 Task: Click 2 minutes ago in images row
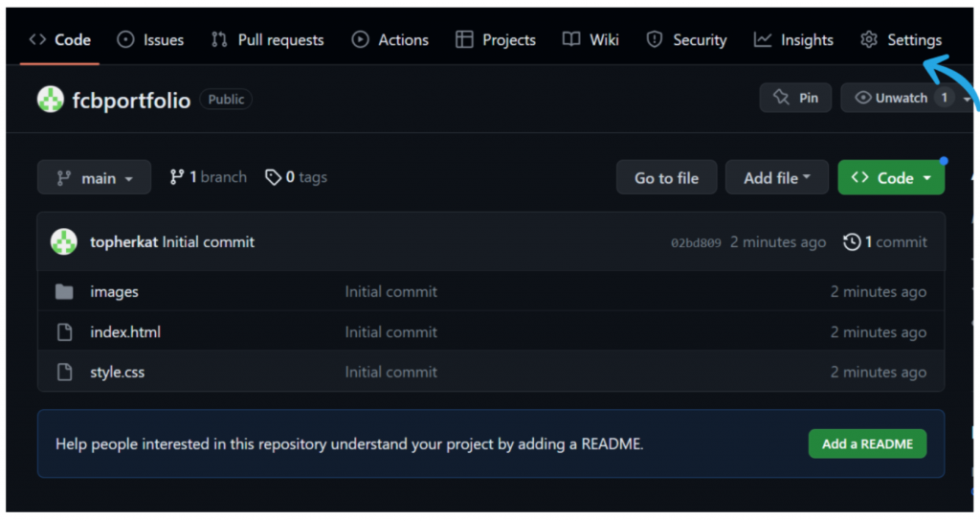click(x=879, y=291)
